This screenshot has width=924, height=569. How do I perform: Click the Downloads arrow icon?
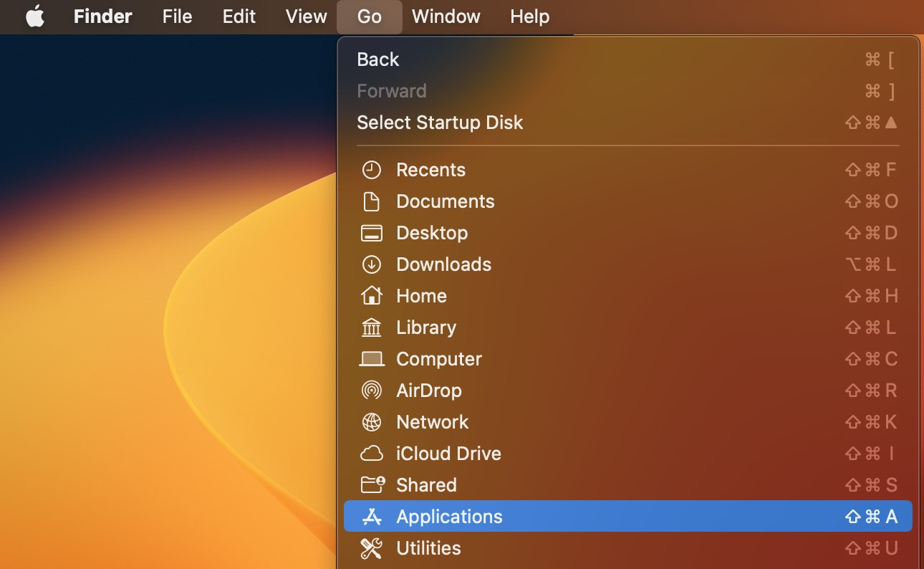click(x=371, y=264)
